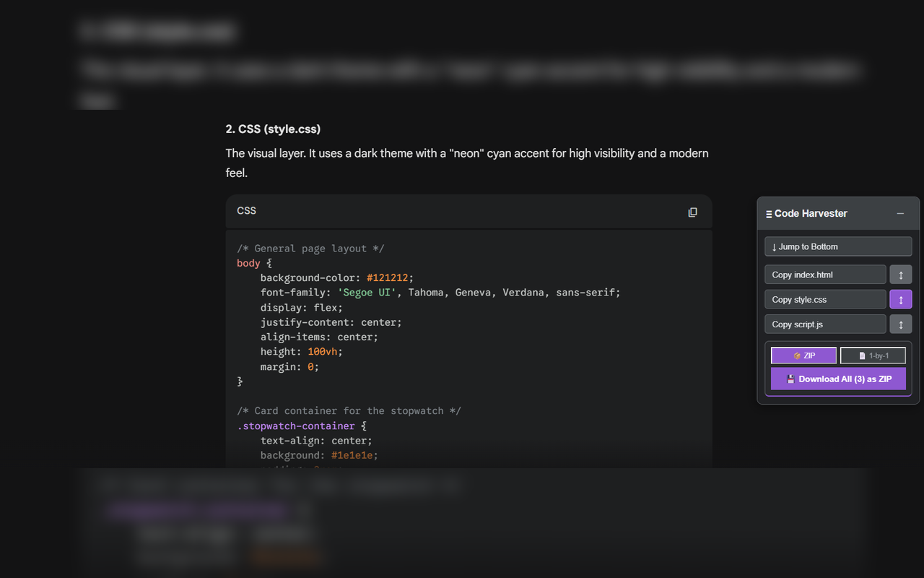924x578 pixels.
Task: Click the down-arrow icon in Jump to Bottom
Action: (774, 246)
